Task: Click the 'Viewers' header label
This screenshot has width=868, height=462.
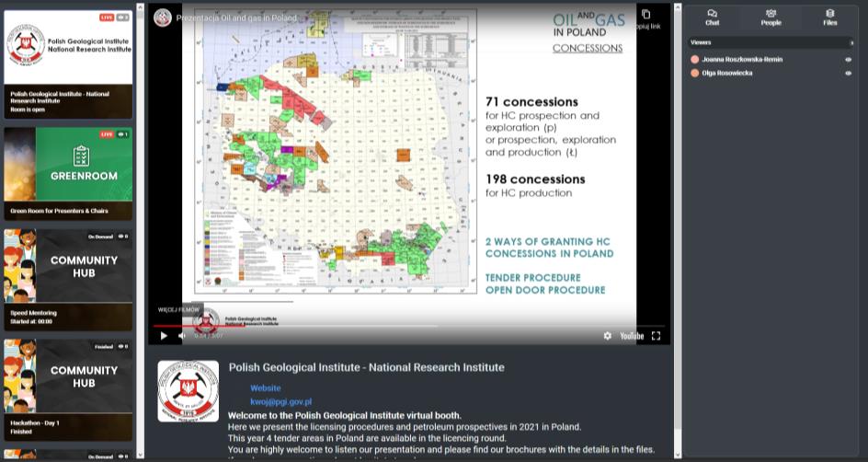Action: point(701,42)
